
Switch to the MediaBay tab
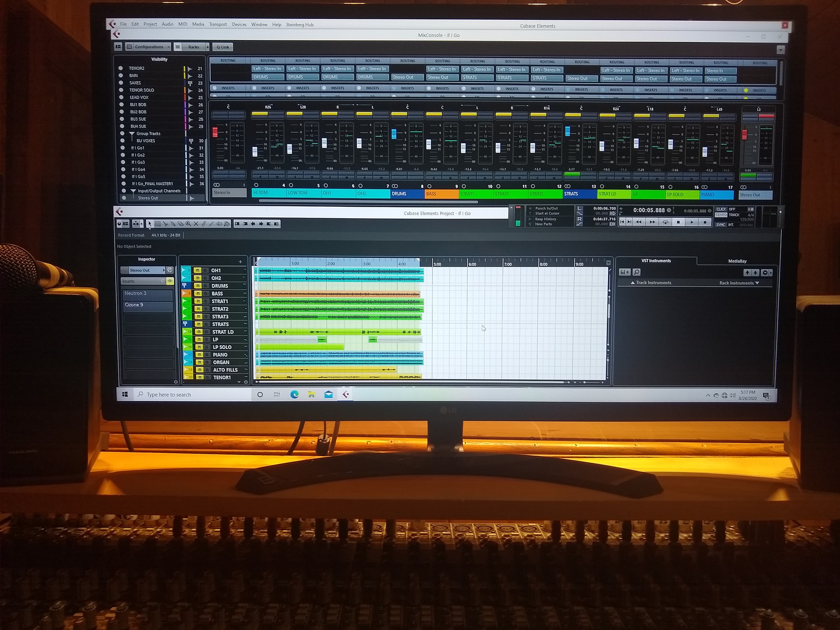click(x=737, y=261)
